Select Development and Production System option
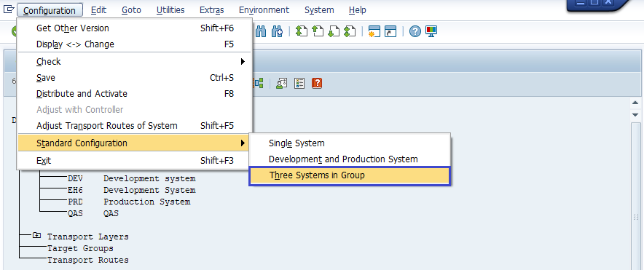The width and height of the screenshot is (644, 270). pos(350,159)
